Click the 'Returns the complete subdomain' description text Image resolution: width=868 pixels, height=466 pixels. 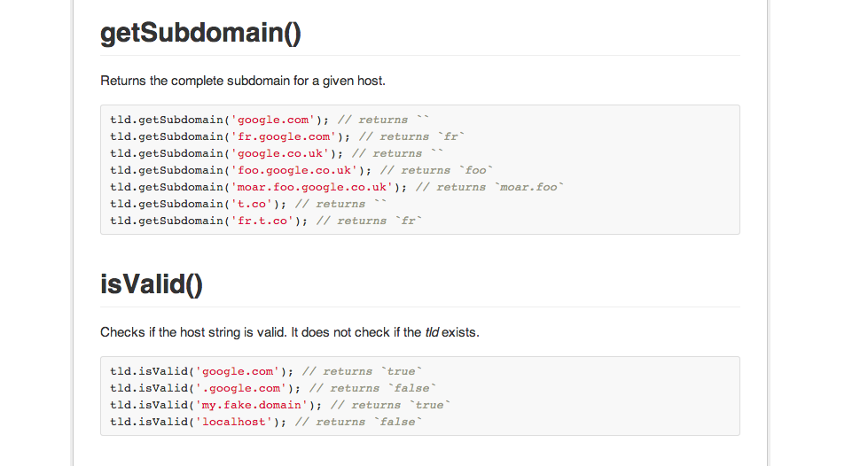[242, 81]
